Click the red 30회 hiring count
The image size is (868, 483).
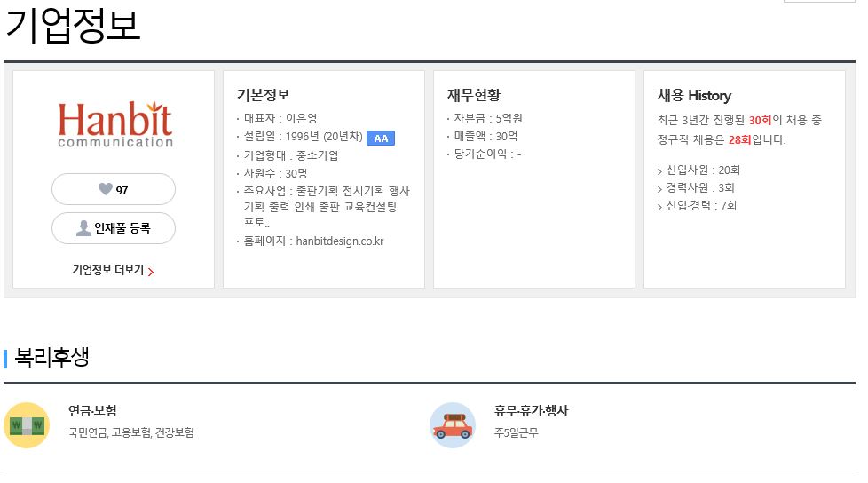click(760, 120)
